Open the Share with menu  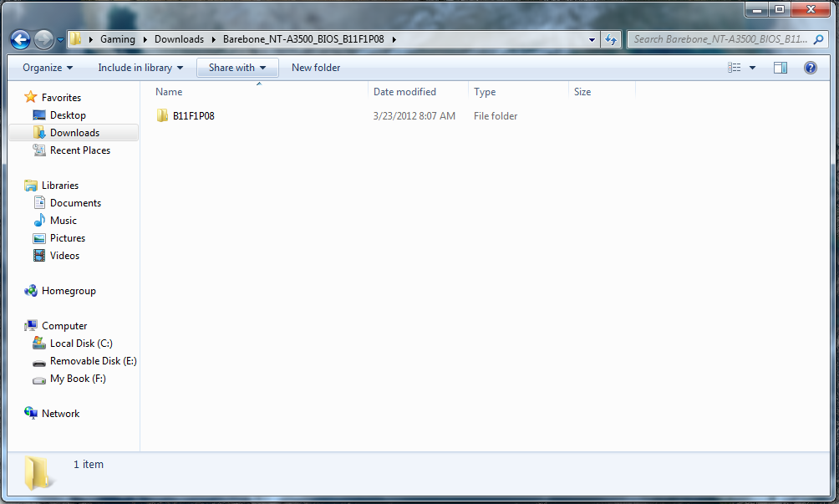[x=237, y=68]
